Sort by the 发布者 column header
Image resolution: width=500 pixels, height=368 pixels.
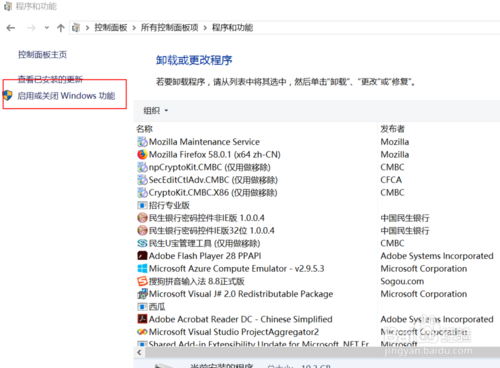coord(392,129)
